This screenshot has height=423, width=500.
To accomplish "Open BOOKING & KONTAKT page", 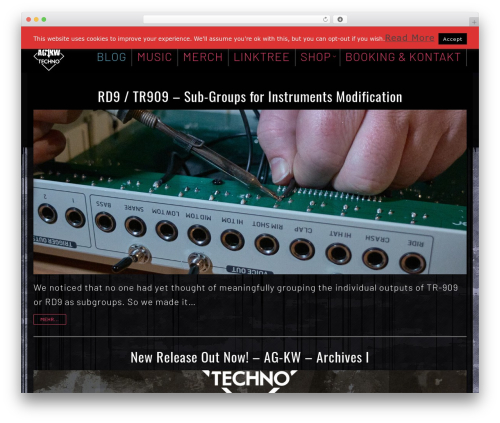I will pos(403,57).
